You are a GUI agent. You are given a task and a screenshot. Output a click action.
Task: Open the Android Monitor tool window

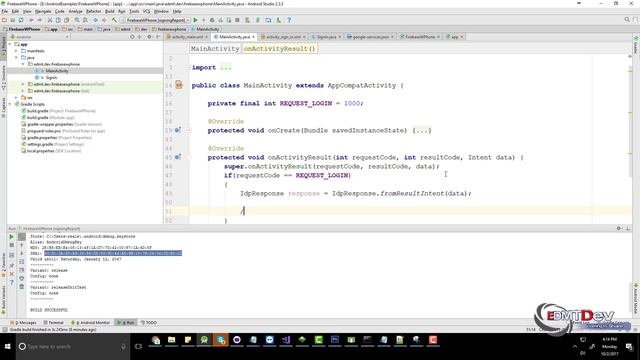(91, 322)
